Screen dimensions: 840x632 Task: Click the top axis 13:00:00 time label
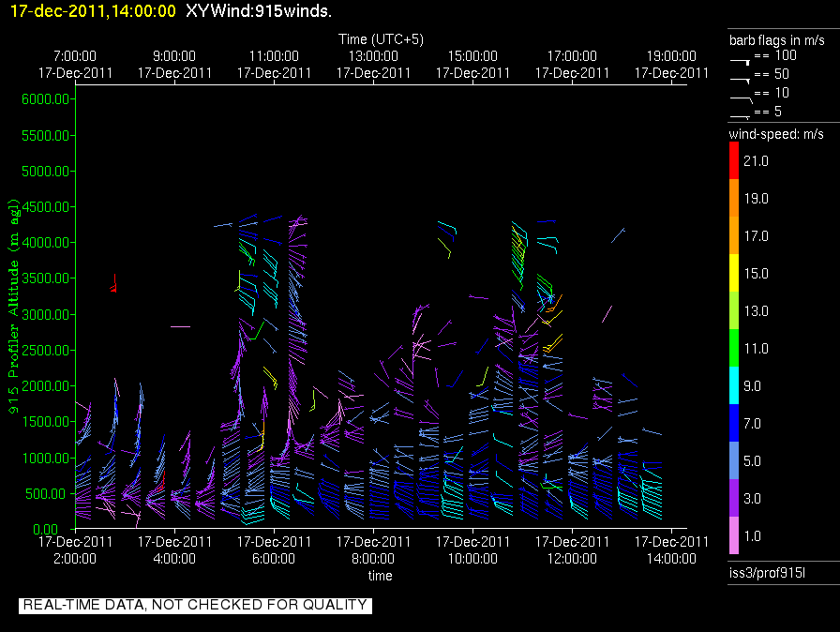[373, 56]
